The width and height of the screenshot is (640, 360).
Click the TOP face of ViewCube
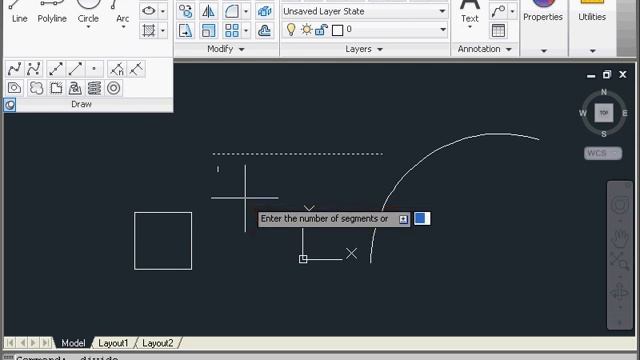tap(604, 113)
